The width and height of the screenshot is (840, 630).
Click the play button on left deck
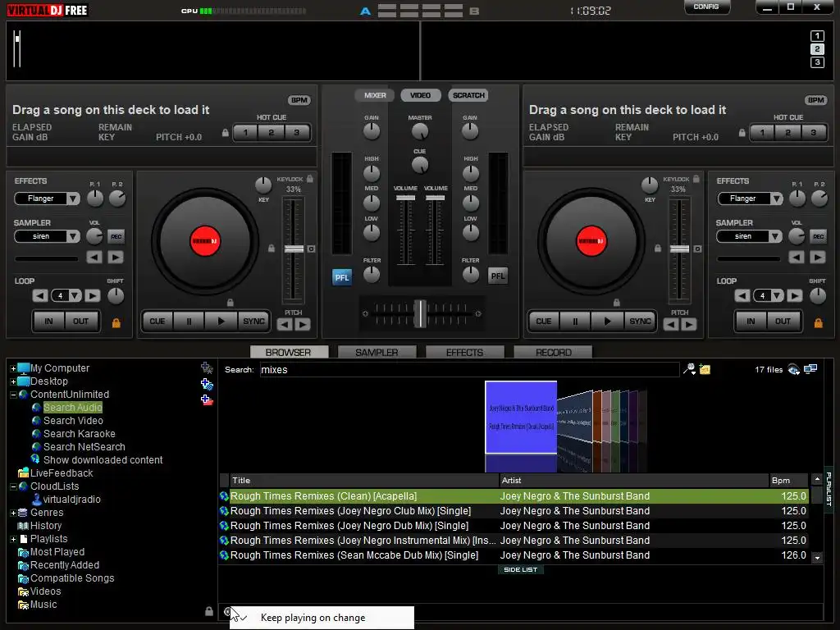221,322
